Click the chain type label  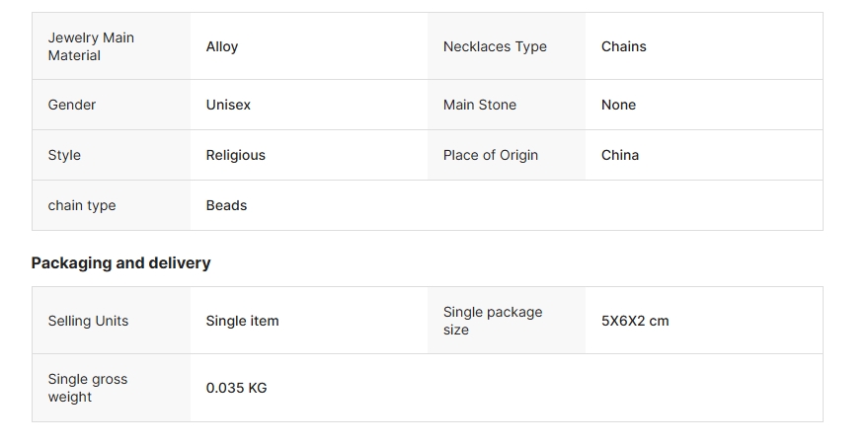pyautogui.click(x=82, y=205)
